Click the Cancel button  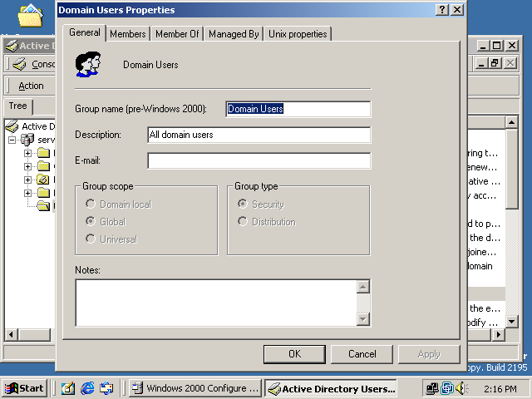pos(362,354)
